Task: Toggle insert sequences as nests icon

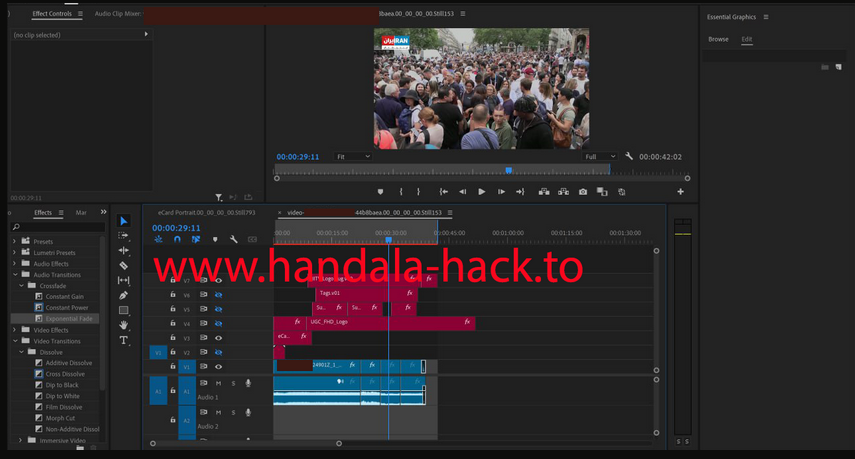Action: click(x=158, y=239)
